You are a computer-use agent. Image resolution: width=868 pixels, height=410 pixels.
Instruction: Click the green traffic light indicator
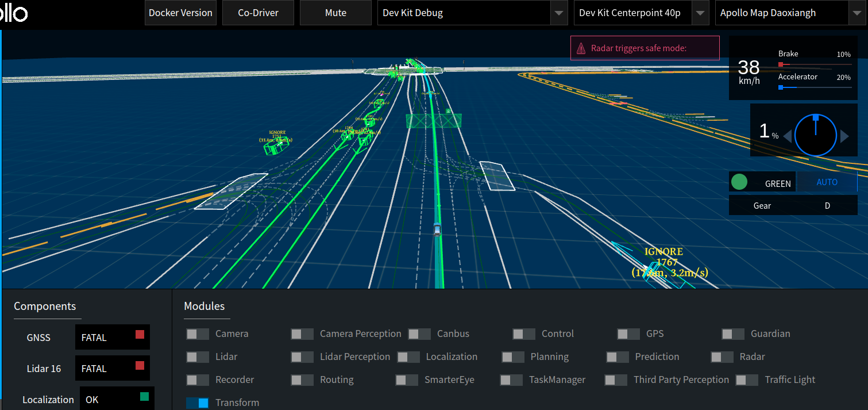[739, 182]
